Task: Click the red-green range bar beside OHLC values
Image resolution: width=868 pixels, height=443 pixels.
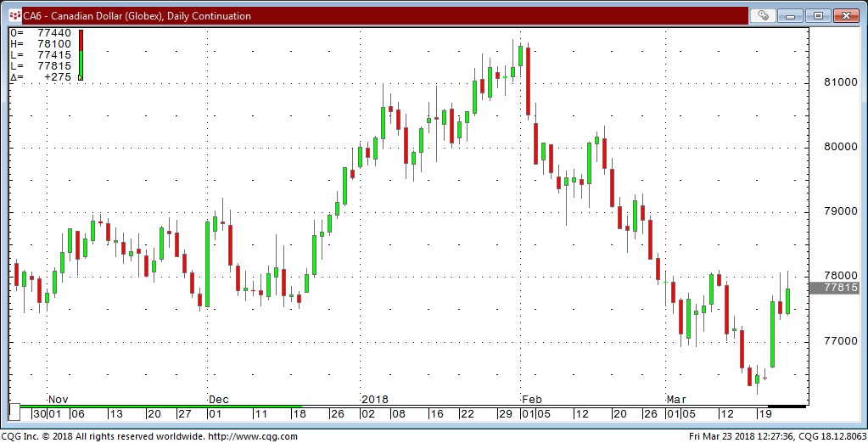Action: click(x=81, y=53)
